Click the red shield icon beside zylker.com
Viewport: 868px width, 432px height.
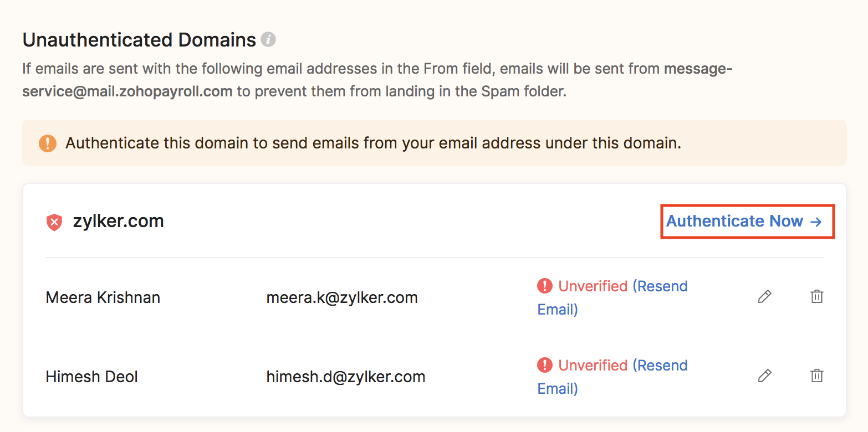click(54, 222)
